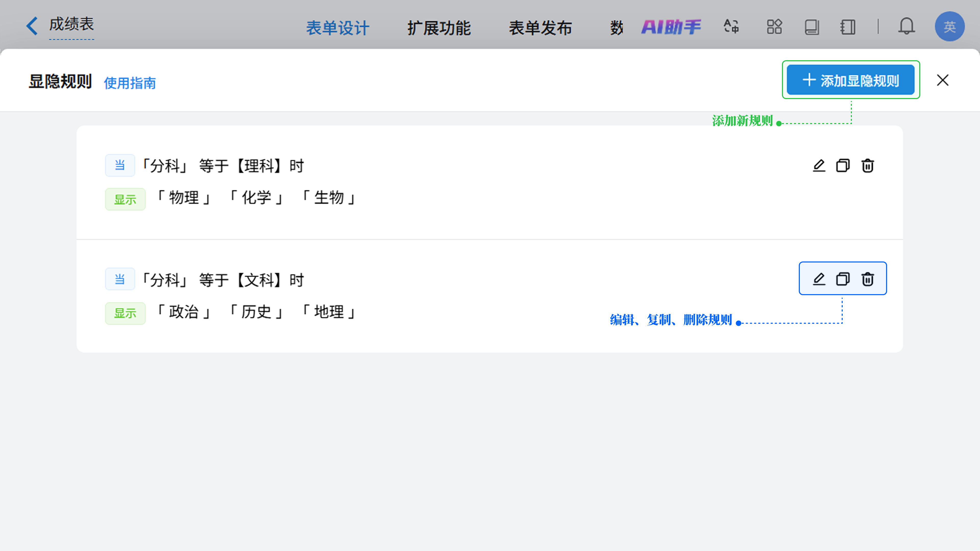Open the 使用指南 link

(130, 83)
